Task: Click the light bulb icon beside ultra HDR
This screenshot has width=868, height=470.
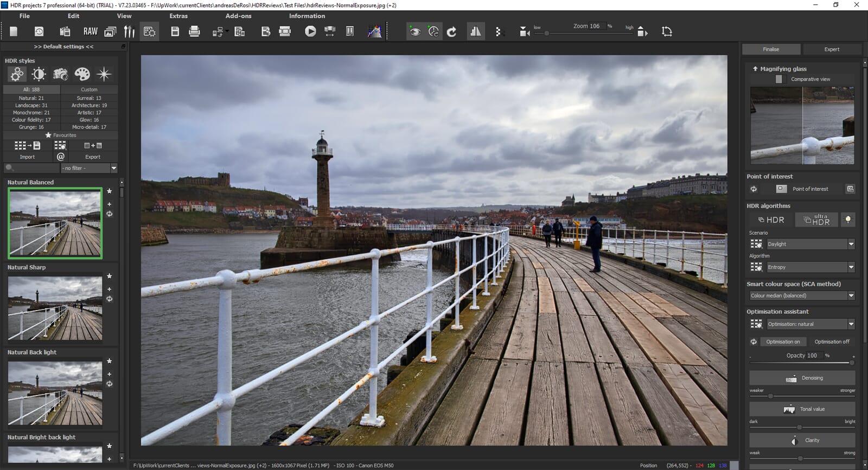Action: (848, 220)
